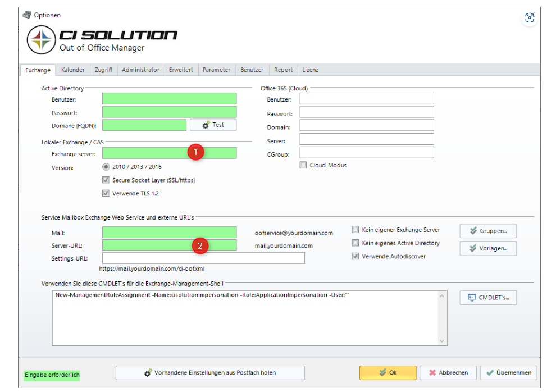547x392 pixels.
Task: Switch to the Kalender tab
Action: coord(73,70)
